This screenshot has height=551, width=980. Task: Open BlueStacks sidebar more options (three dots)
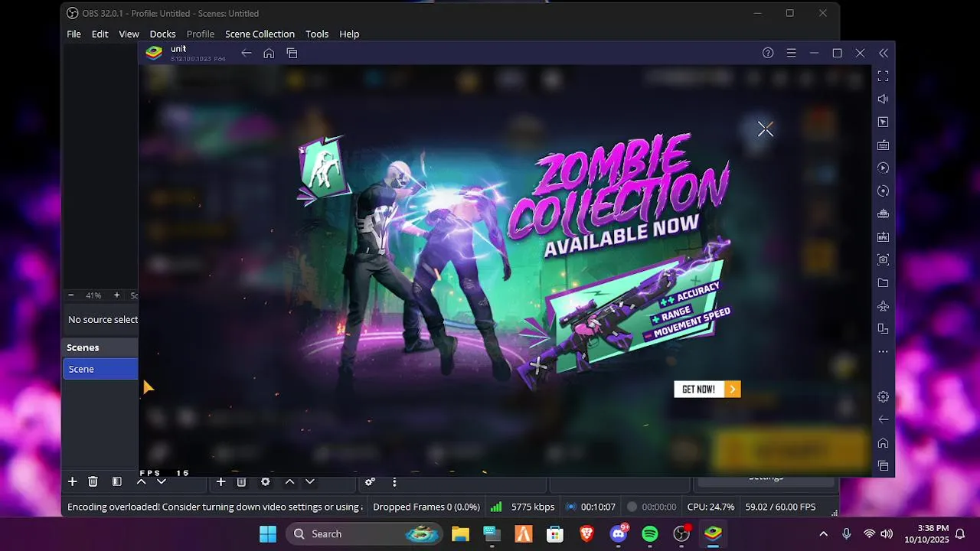[x=883, y=351]
